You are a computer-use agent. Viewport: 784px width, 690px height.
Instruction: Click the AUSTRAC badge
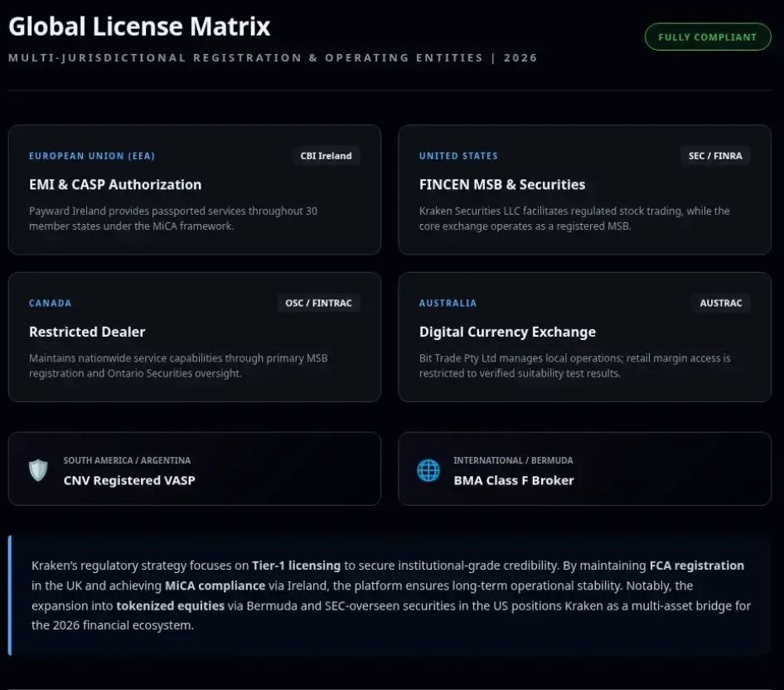click(721, 303)
